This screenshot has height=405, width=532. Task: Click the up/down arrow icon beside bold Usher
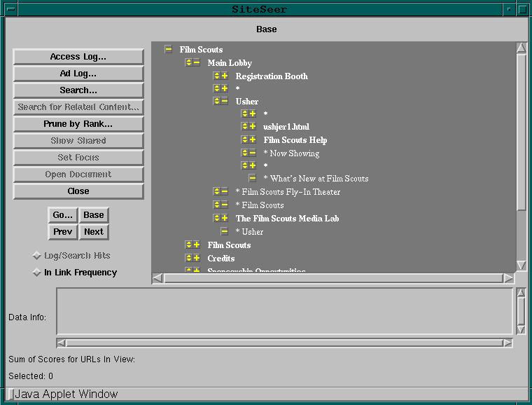[x=217, y=101]
